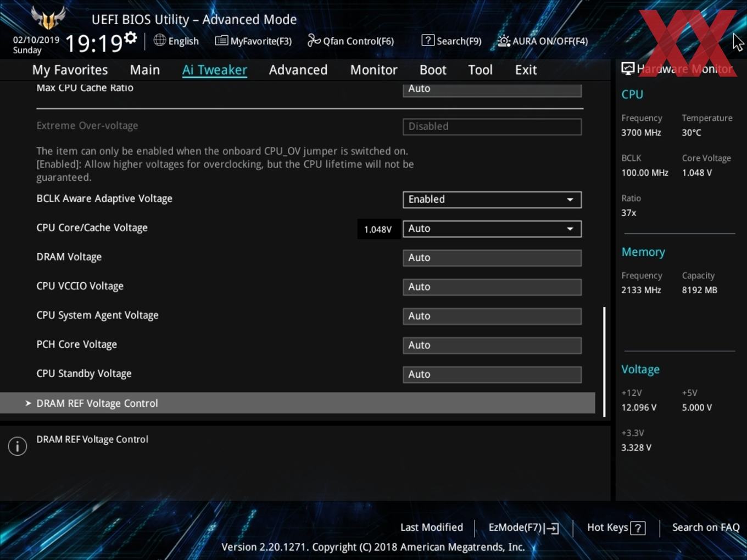Toggle AURA ON/OFF(F4)
This screenshot has width=747, height=560.
[x=543, y=41]
